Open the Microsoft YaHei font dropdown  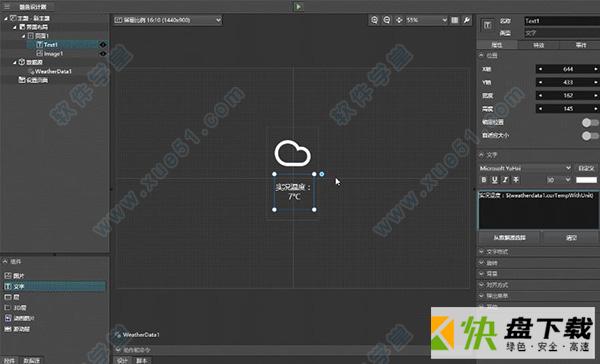(x=525, y=168)
